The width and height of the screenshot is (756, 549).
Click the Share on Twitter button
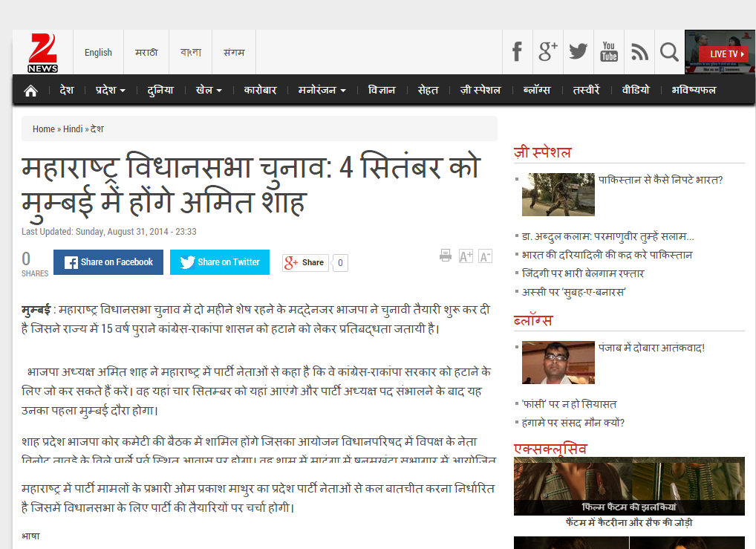(220, 262)
